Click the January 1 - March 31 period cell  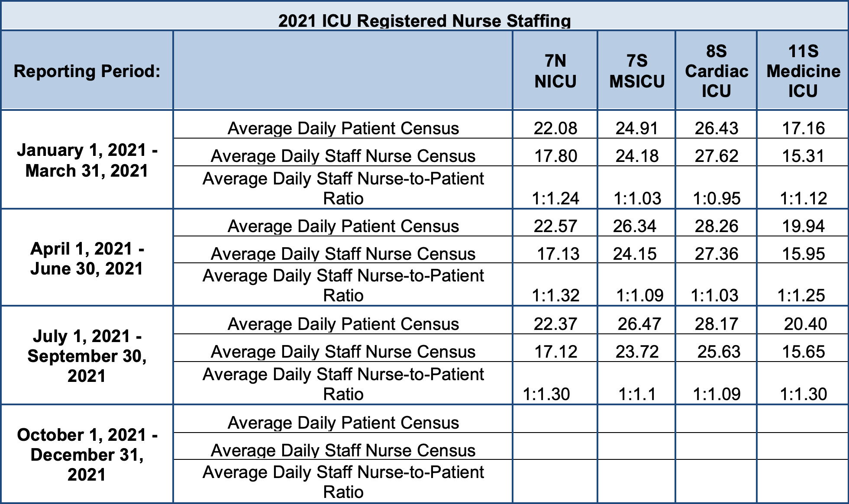(x=87, y=160)
